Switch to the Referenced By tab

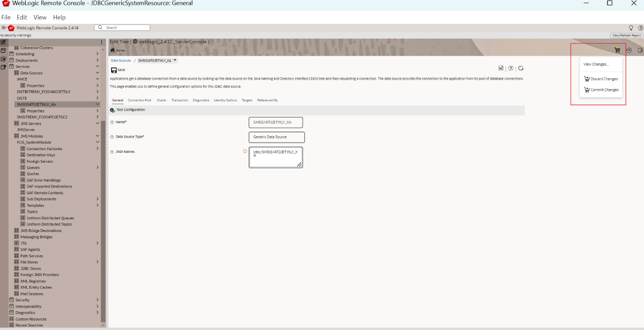coord(267,100)
